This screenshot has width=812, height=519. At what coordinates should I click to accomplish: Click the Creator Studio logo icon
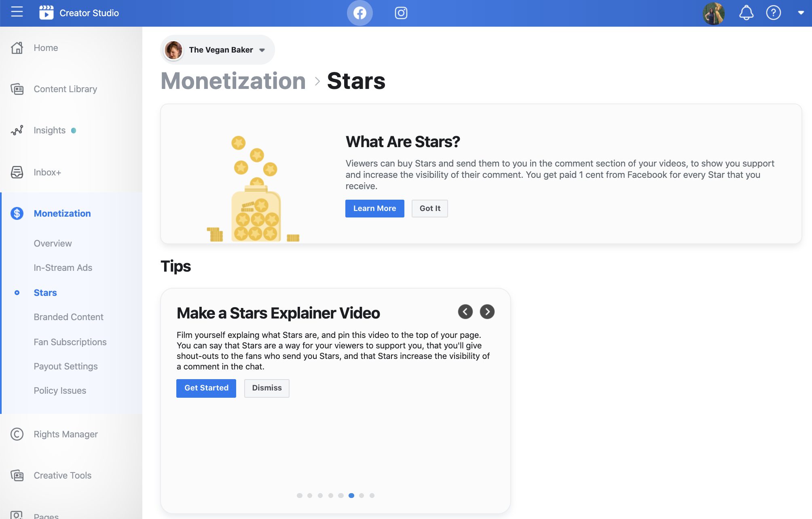coord(46,13)
